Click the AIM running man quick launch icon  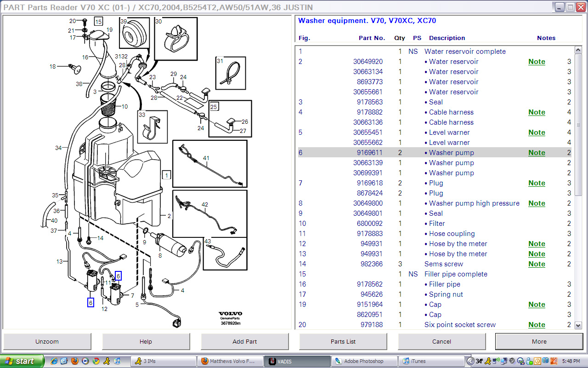point(107,361)
